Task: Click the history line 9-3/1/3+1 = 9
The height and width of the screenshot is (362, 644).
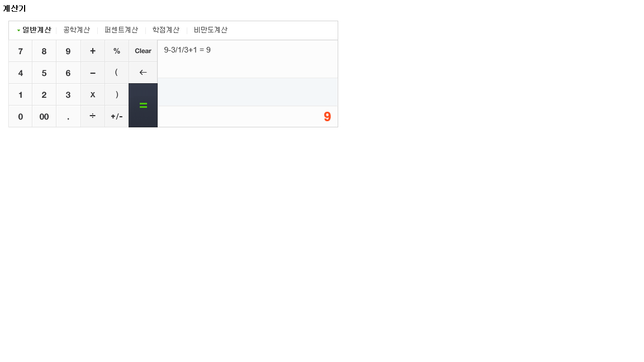Action: pos(187,50)
